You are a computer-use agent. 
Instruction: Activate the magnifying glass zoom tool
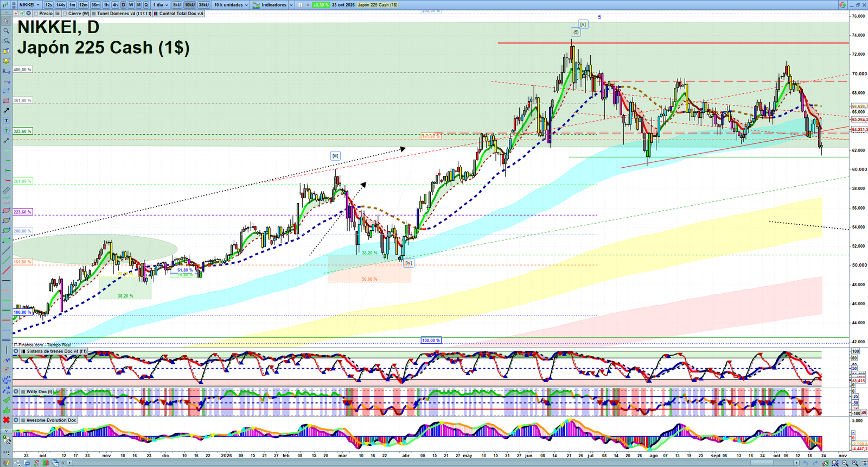[6, 31]
